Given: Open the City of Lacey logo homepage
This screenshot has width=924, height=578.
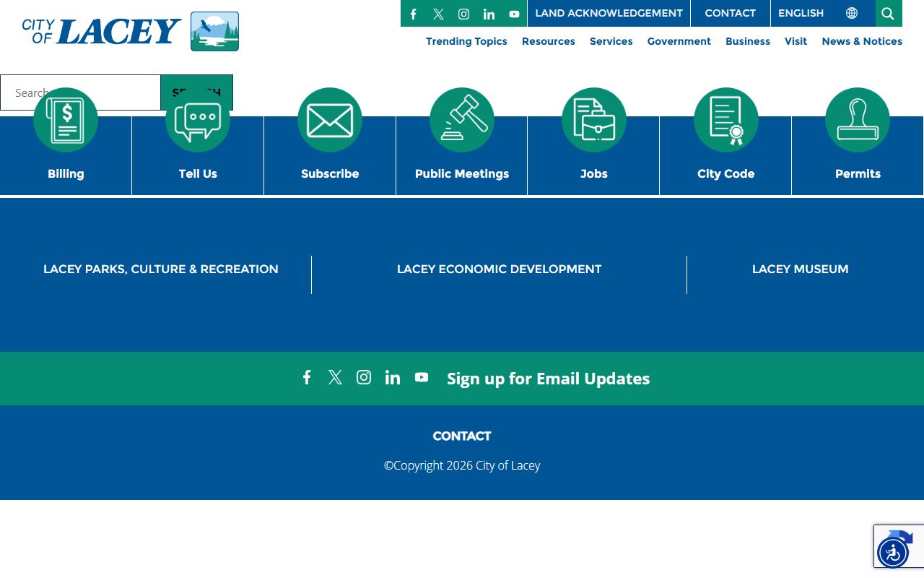Looking at the screenshot, I should tap(131, 32).
